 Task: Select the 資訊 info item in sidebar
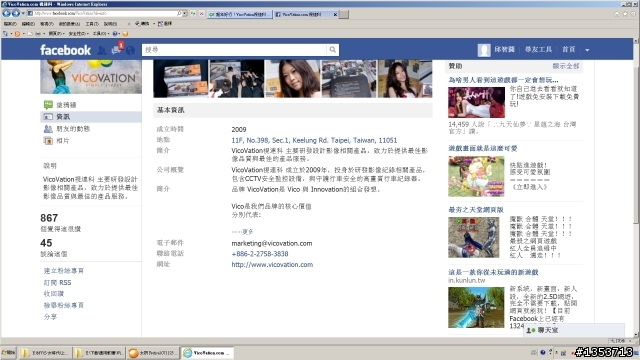coord(91,117)
